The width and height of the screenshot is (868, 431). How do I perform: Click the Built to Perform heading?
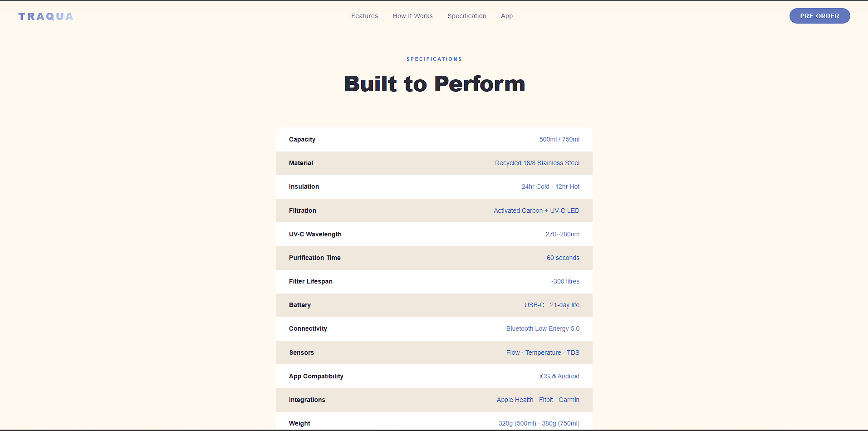(434, 84)
